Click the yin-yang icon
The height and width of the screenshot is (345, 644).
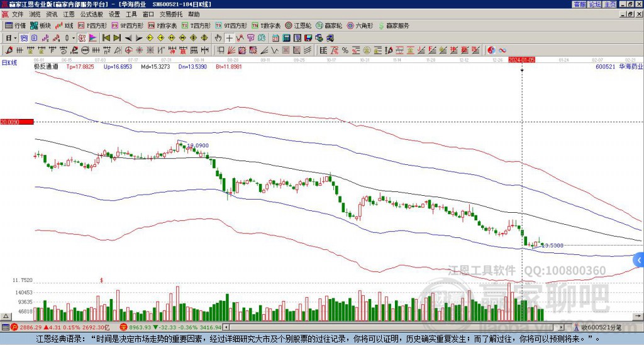pyautogui.click(x=491, y=50)
